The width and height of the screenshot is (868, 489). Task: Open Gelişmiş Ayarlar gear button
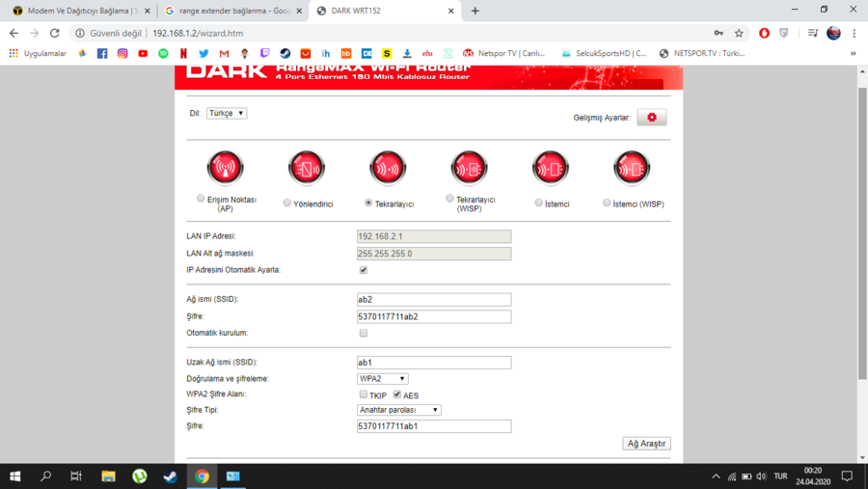652,118
